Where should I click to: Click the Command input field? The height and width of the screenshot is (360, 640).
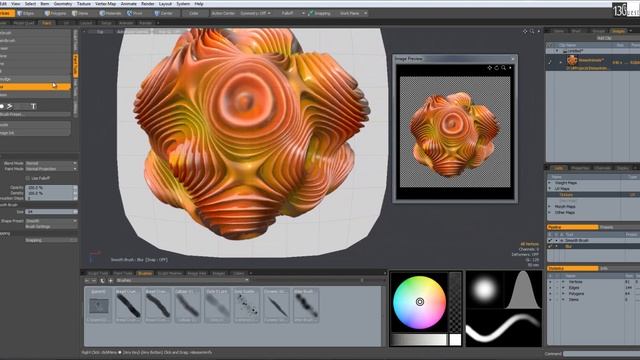[x=602, y=354]
